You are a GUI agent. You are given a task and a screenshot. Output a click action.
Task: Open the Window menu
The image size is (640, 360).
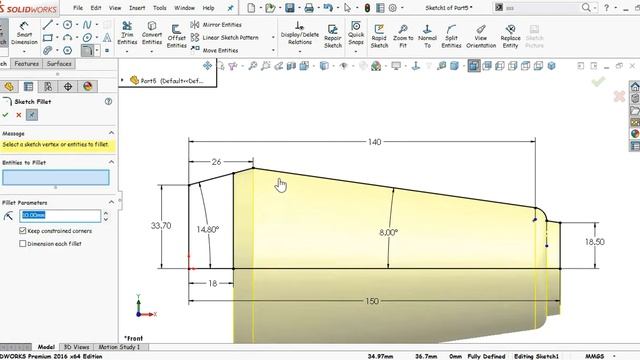point(184,8)
